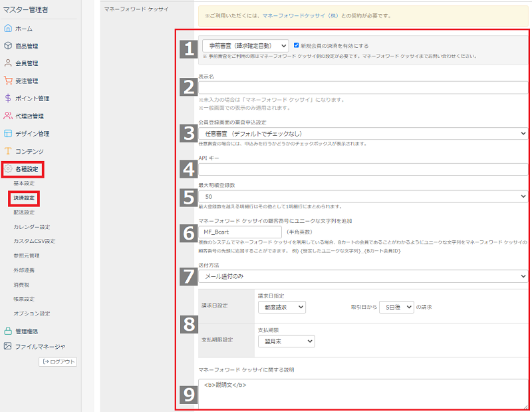Open ファイルマネージャ menu item
This screenshot has width=532, height=412.
click(40, 347)
